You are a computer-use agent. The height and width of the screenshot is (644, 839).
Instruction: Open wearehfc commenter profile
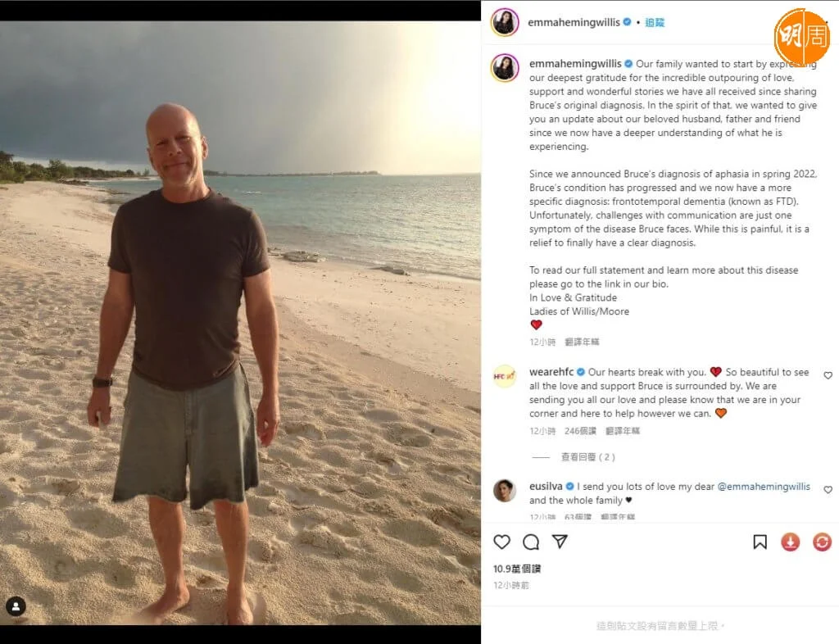coord(551,372)
